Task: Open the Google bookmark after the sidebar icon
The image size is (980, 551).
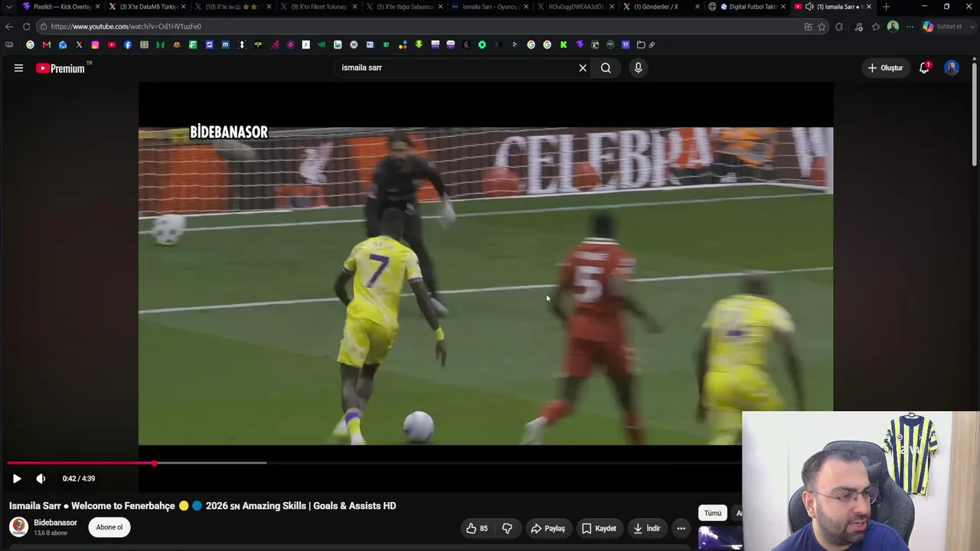Action: pyautogui.click(x=31, y=44)
